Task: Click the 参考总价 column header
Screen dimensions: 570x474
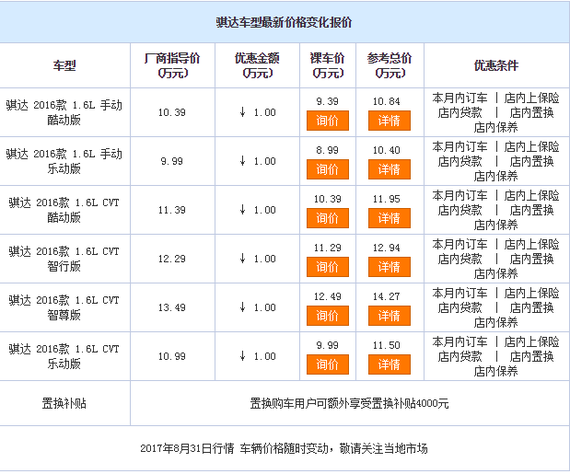Action: [389, 65]
